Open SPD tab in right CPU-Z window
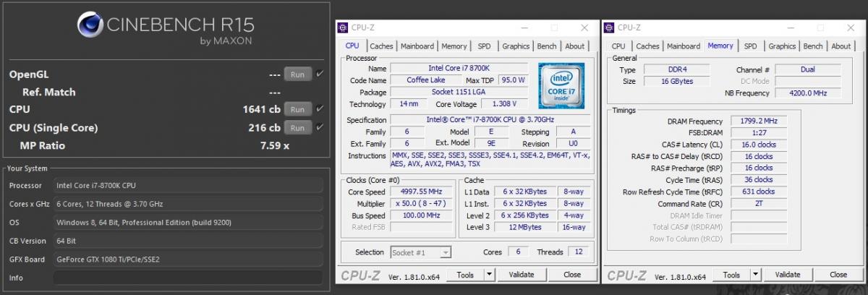The width and height of the screenshot is (868, 295). [751, 46]
